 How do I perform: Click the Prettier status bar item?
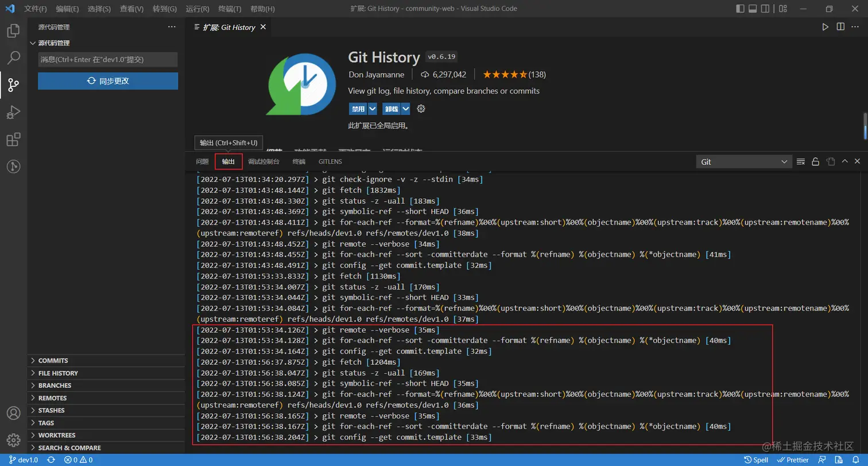pyautogui.click(x=793, y=460)
